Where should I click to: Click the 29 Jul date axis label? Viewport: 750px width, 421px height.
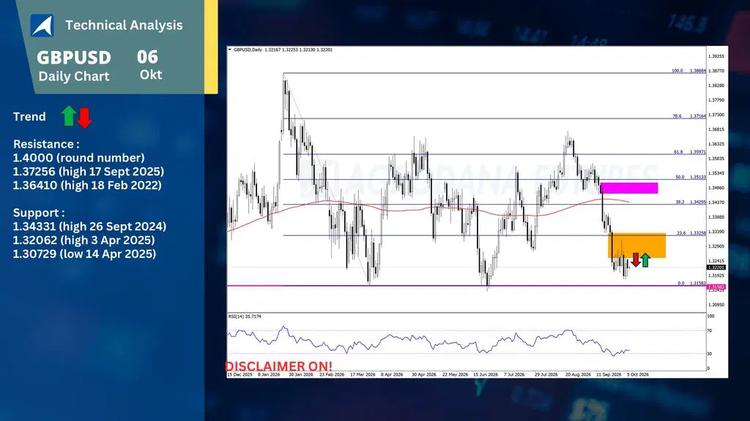click(x=546, y=375)
